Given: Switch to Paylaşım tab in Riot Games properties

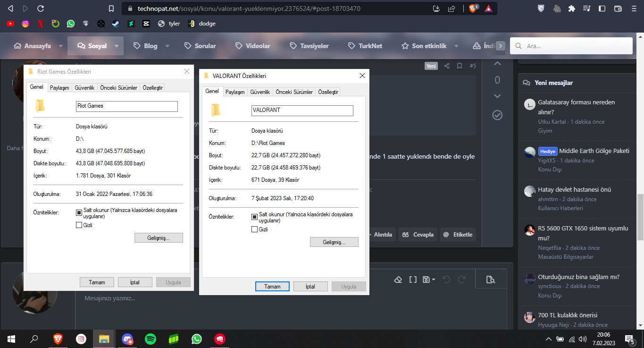Looking at the screenshot, I should 60,88.
